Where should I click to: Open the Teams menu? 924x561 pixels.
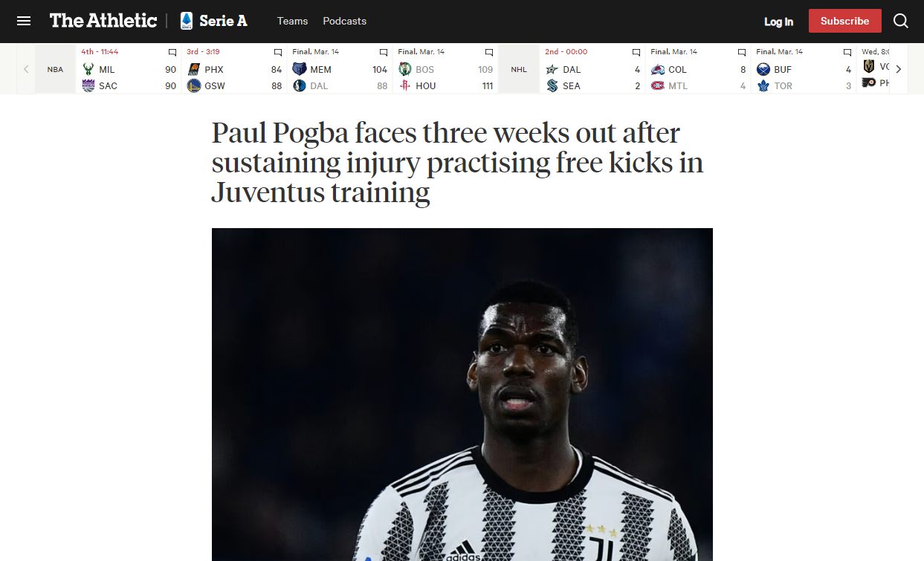point(292,21)
